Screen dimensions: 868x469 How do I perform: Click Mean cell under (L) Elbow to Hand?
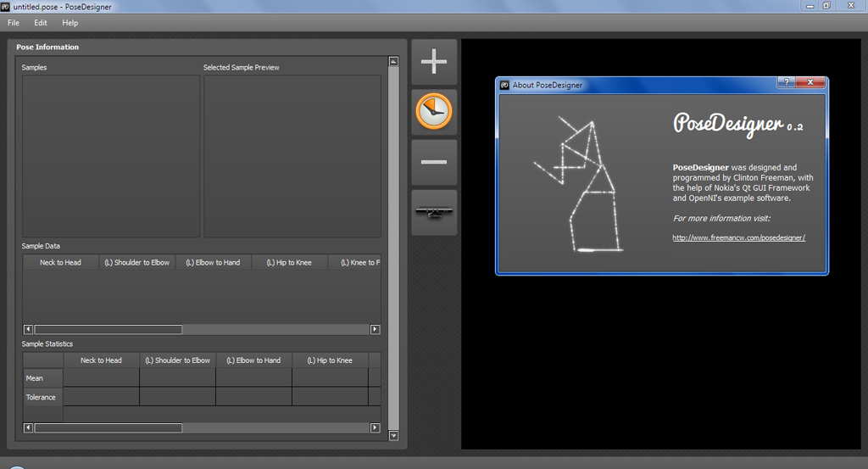point(253,377)
